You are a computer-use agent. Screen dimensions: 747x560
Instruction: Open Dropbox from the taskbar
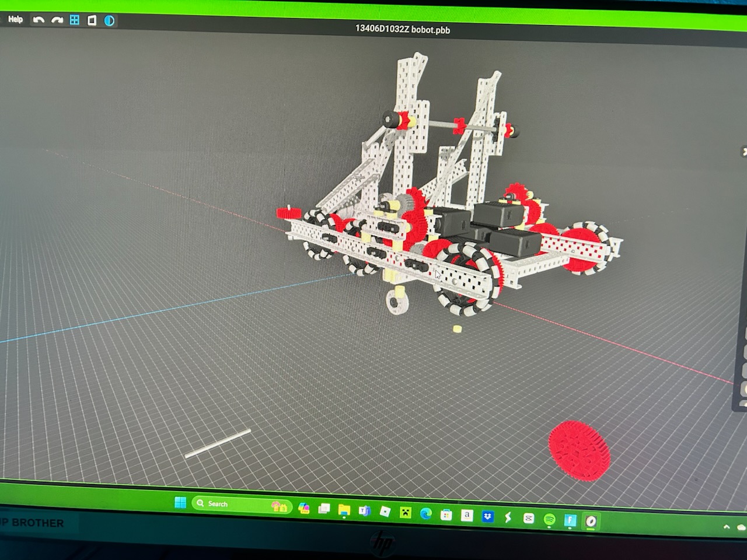(488, 516)
